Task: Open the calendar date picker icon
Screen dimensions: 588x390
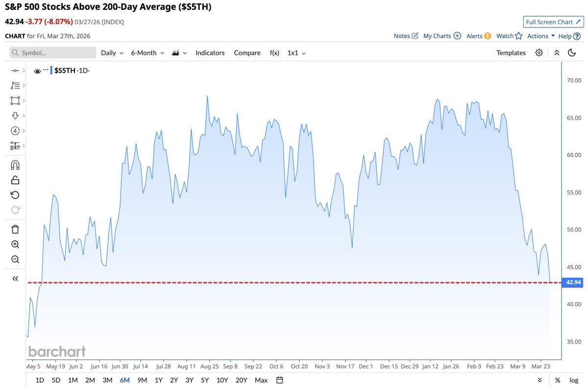Action: click(x=279, y=380)
